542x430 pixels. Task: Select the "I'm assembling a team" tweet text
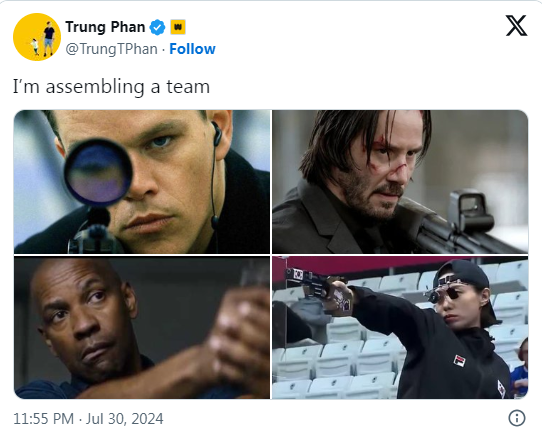111,86
